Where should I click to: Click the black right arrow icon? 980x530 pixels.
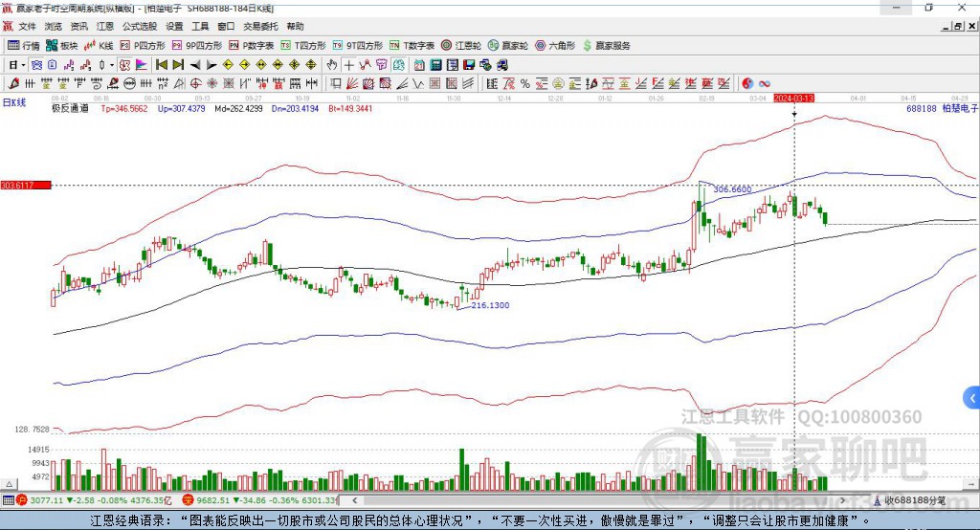click(212, 65)
